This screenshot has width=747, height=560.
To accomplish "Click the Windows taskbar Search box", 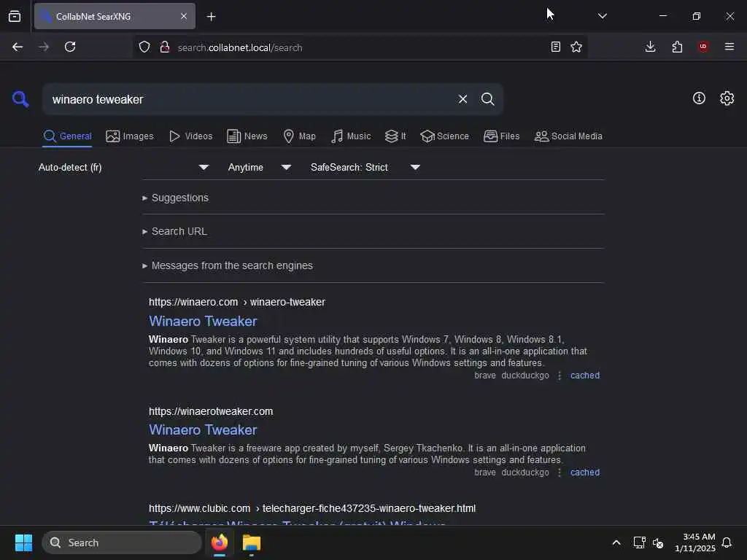I will 122,542.
